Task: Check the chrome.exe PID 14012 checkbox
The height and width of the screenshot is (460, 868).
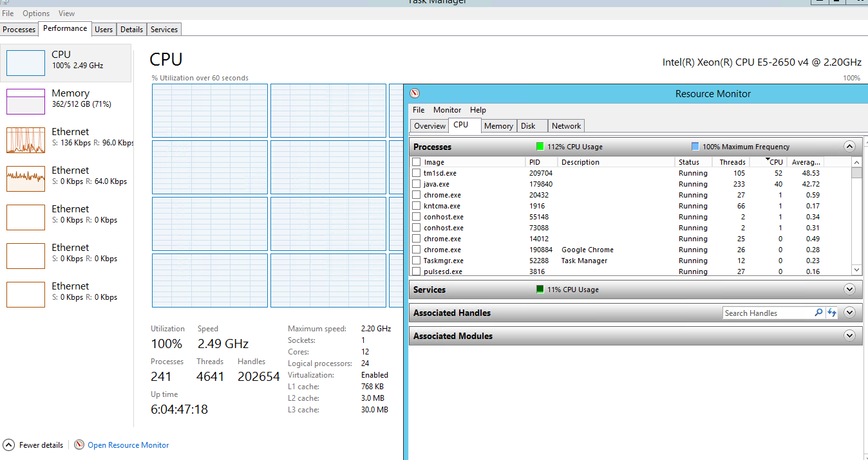Action: point(417,239)
